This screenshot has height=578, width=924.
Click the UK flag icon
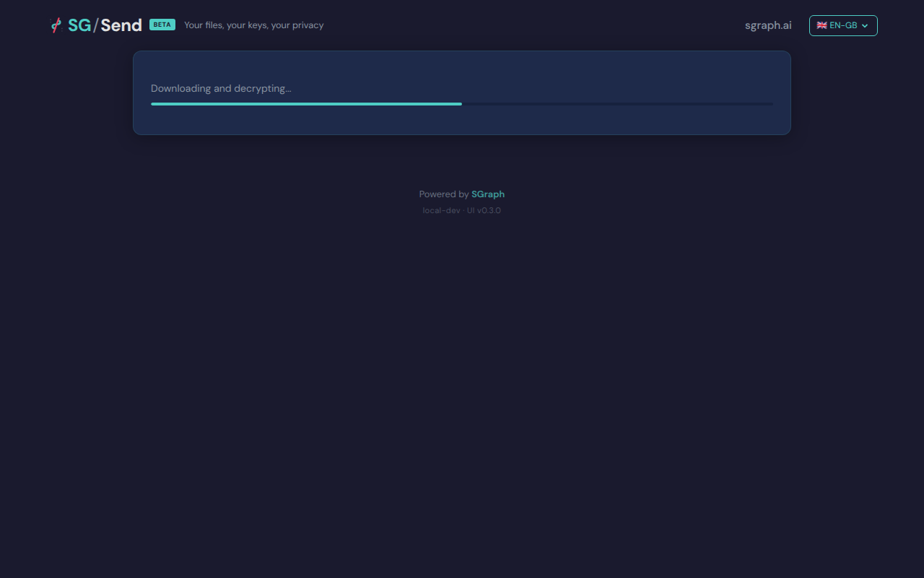click(x=821, y=25)
